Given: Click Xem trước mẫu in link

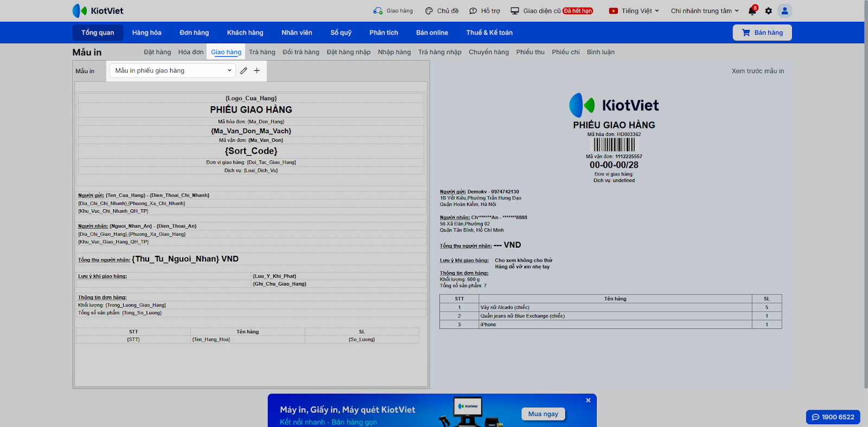Looking at the screenshot, I should (758, 71).
